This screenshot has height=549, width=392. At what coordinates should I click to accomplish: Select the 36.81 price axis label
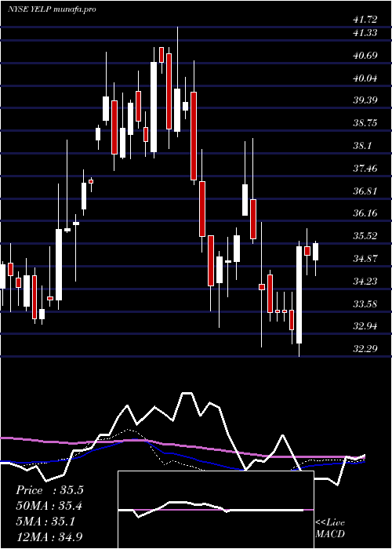(365, 191)
